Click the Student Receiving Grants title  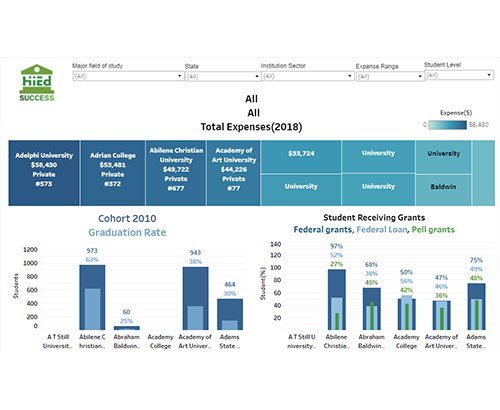tap(374, 218)
